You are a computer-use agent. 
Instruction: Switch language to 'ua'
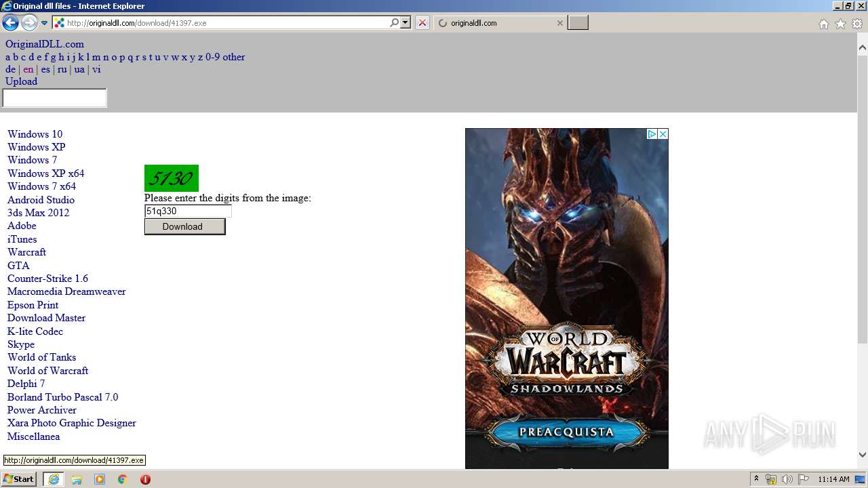[x=79, y=69]
